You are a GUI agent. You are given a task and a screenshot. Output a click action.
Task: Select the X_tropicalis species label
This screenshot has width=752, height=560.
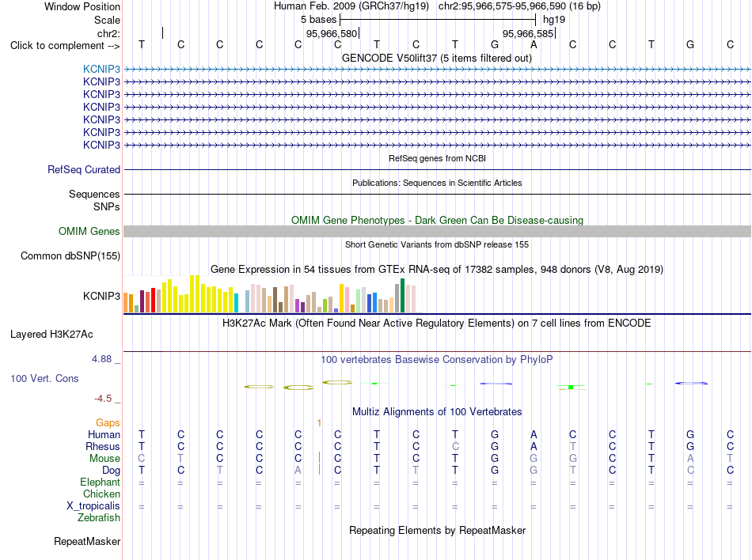click(x=93, y=506)
